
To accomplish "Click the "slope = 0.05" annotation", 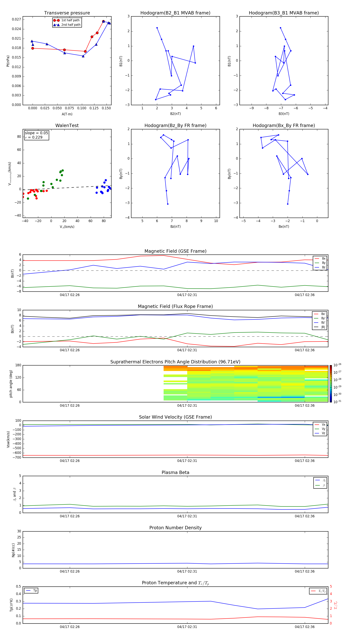I will click(36, 133).
